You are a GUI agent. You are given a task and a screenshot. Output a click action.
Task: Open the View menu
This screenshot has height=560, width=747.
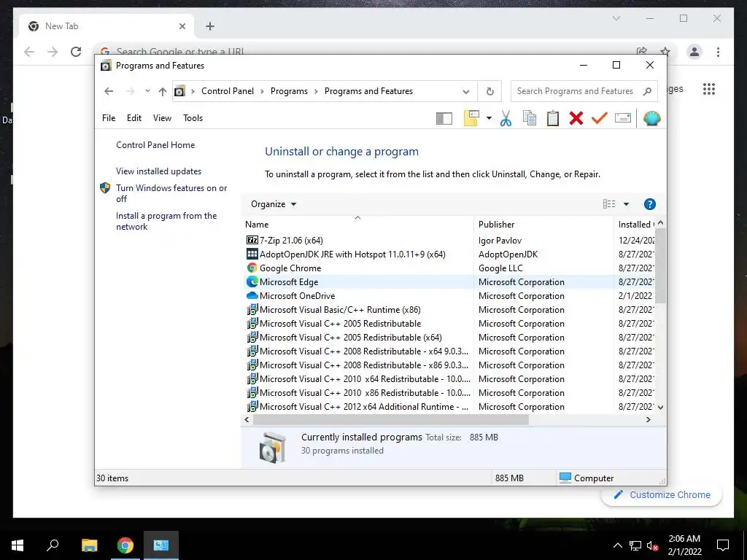pos(162,118)
